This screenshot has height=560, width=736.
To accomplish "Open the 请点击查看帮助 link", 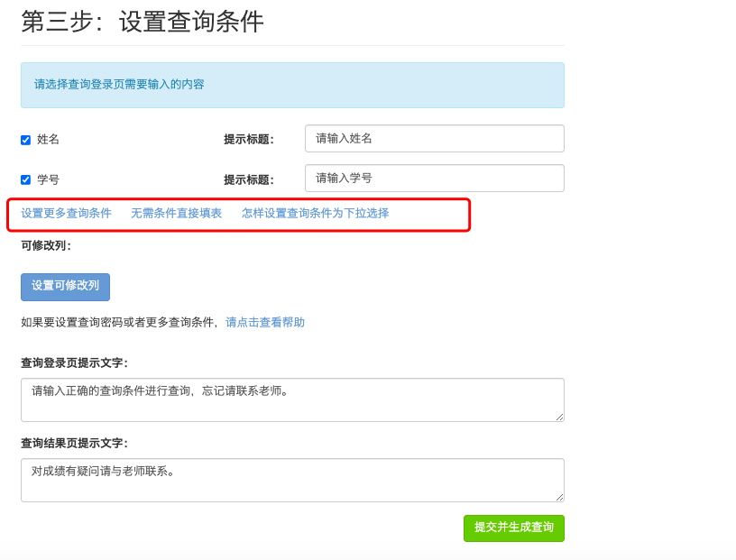I will pos(265,322).
